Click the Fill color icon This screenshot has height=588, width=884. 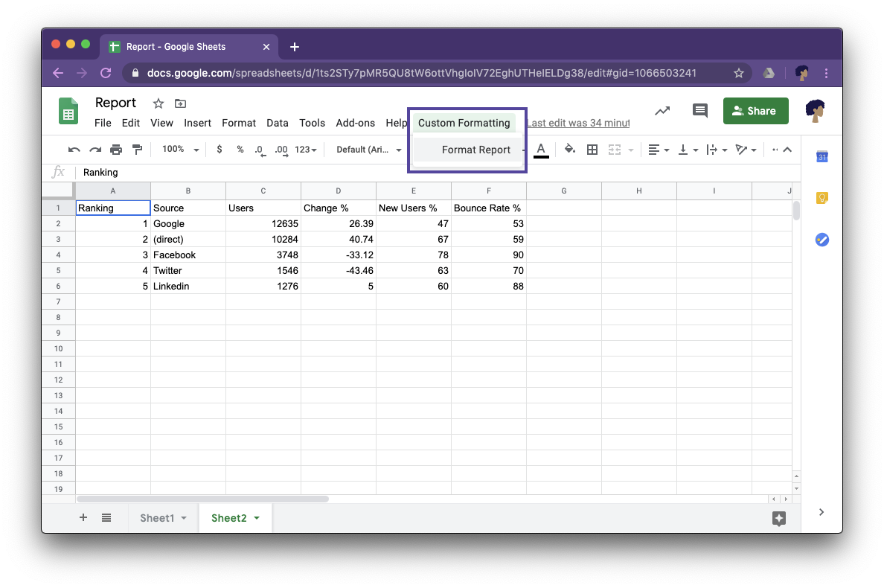[569, 149]
